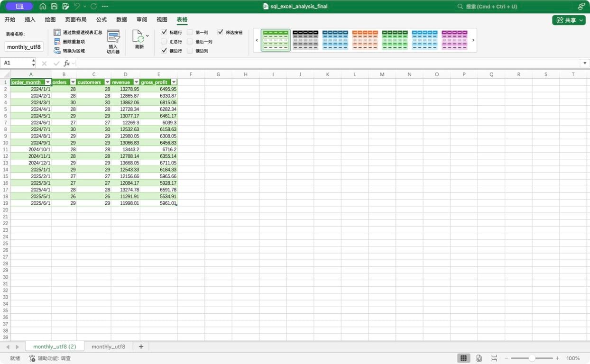Toggle the 第一列 first column checkbox
Screen dimensions: 590x364
click(x=190, y=32)
